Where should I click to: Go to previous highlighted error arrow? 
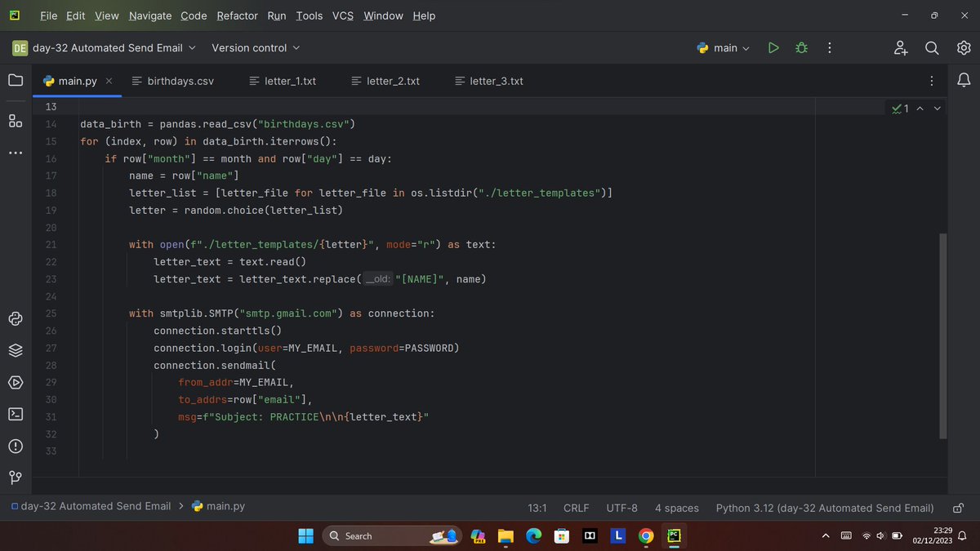(920, 108)
